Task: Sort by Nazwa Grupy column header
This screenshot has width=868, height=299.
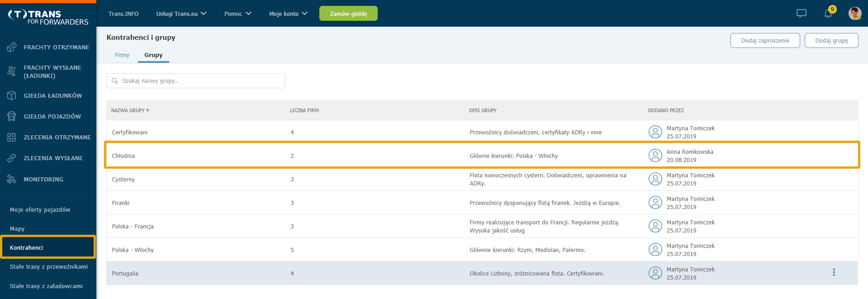Action: click(x=130, y=110)
